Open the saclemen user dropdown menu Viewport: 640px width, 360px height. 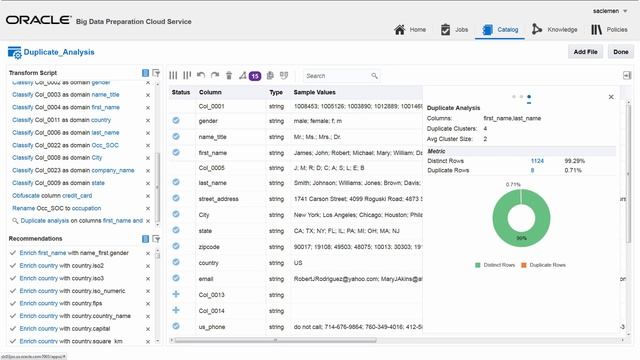pyautogui.click(x=610, y=11)
